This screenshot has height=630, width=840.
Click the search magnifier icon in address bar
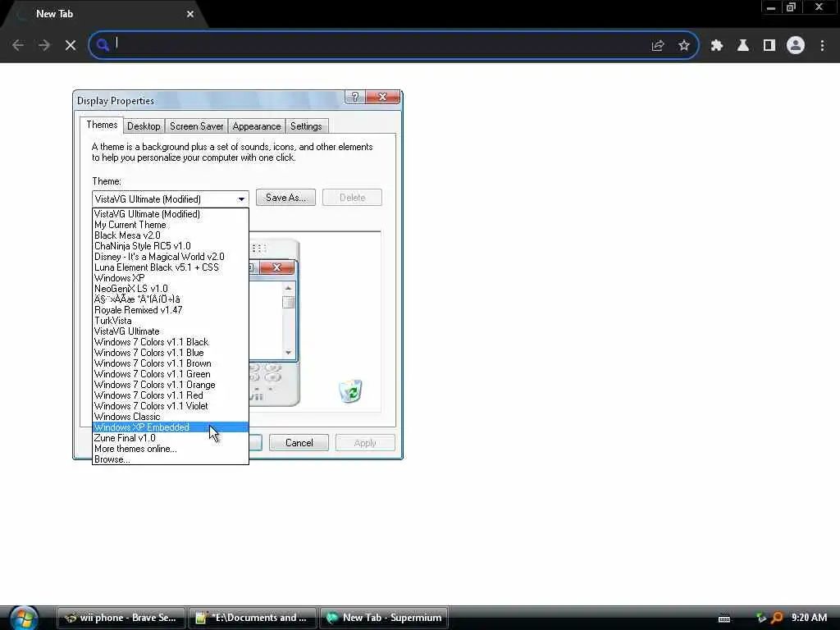coord(103,45)
